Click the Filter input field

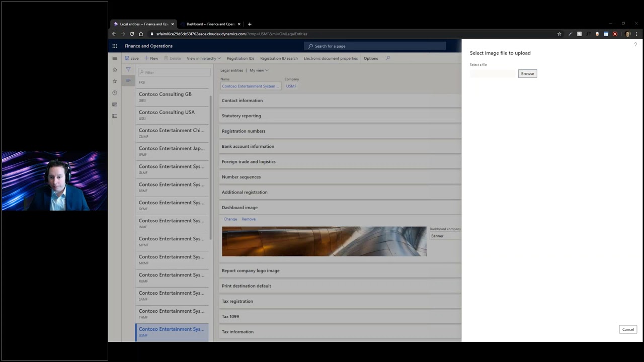(174, 72)
